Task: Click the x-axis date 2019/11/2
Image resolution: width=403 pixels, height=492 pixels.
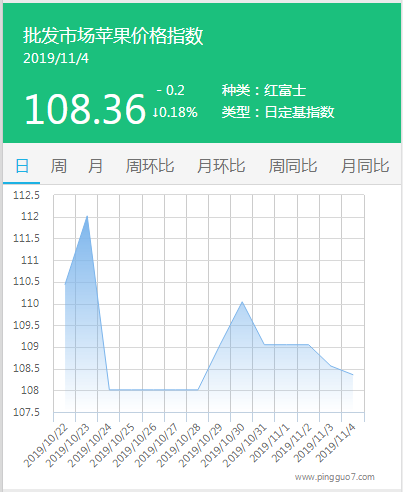Action: tap(292, 443)
